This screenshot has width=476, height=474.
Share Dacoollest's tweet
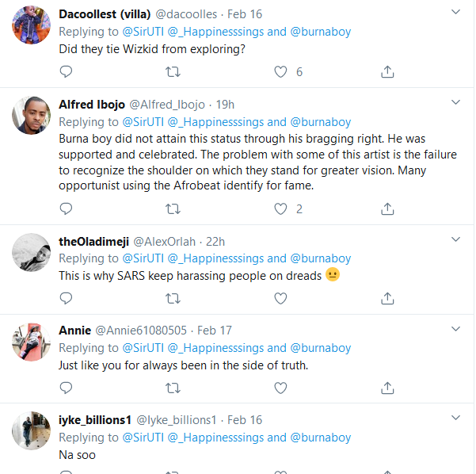tap(387, 72)
